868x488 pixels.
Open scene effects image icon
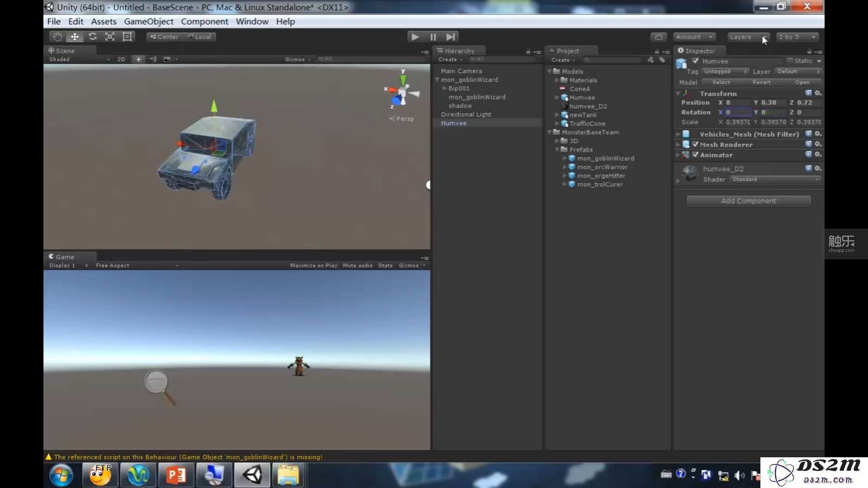click(x=167, y=59)
